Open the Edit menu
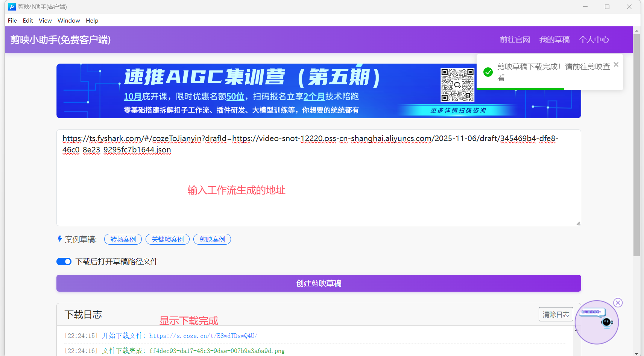 click(28, 21)
